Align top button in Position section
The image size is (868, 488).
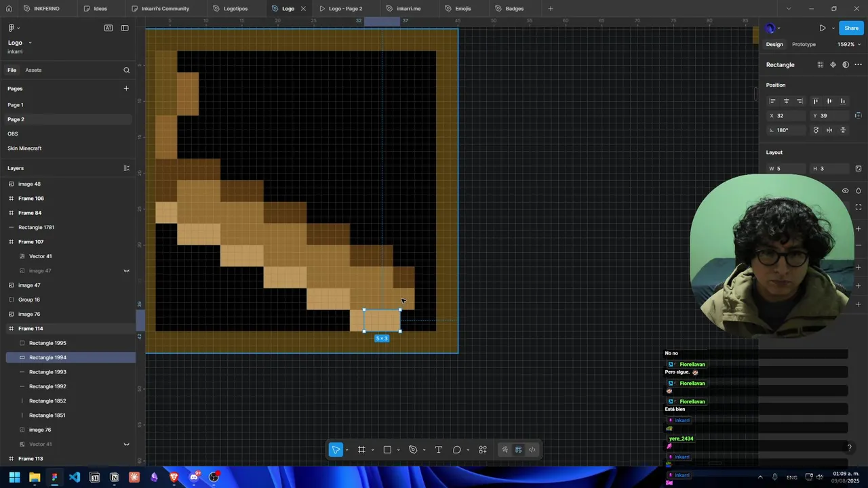pyautogui.click(x=816, y=101)
